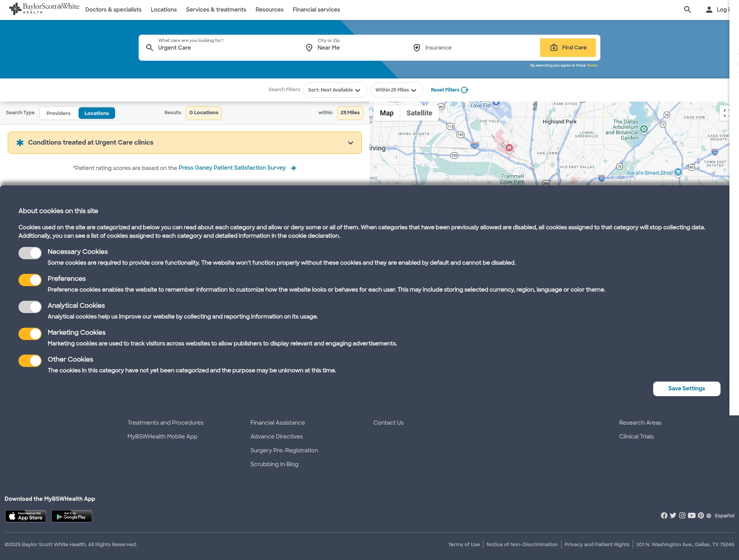Open Clinical Trials footer link
739x560 pixels.
[636, 437]
